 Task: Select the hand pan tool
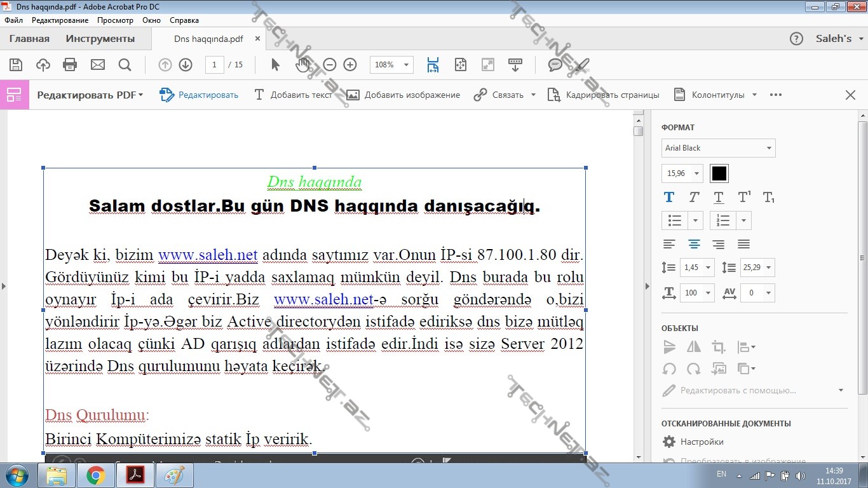coord(302,65)
